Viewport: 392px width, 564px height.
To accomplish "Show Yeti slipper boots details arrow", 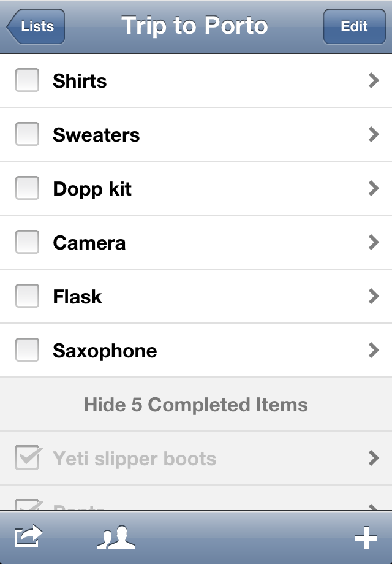I will click(374, 458).
